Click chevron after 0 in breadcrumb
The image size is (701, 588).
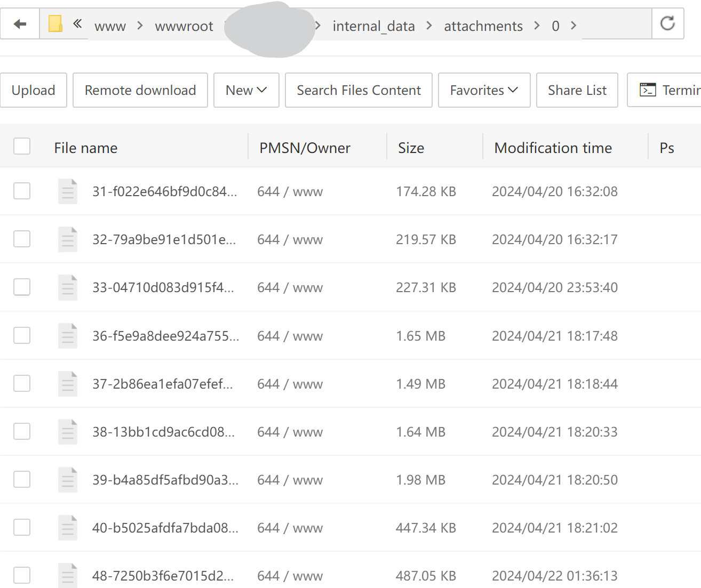(x=573, y=26)
